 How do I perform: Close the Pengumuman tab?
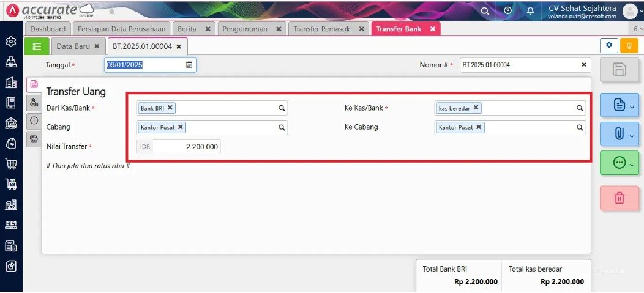(x=279, y=29)
